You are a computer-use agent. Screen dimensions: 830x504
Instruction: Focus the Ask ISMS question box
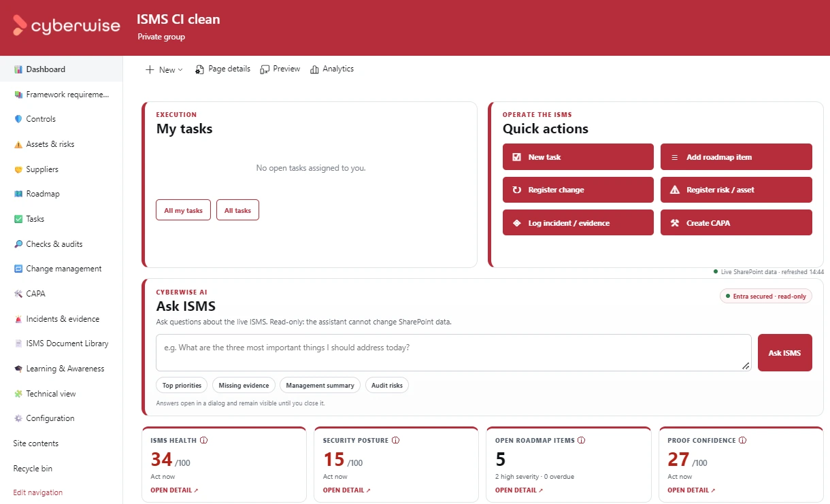coord(454,352)
